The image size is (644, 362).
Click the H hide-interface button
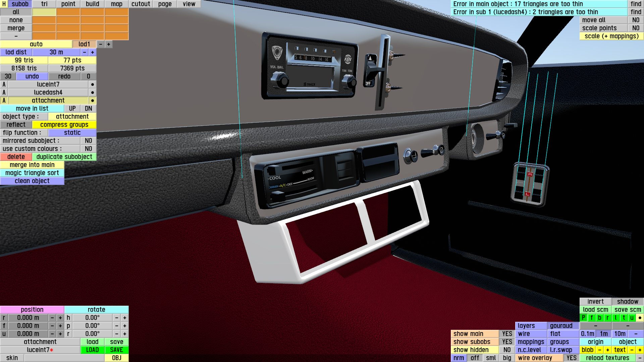tap(4, 4)
